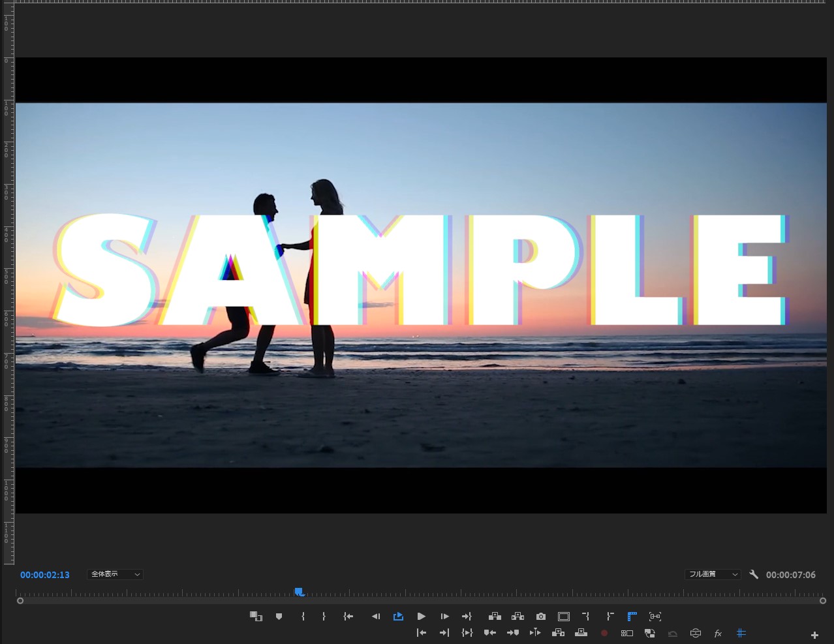Jump to the In point
This screenshot has width=834, height=644.
coord(348,616)
